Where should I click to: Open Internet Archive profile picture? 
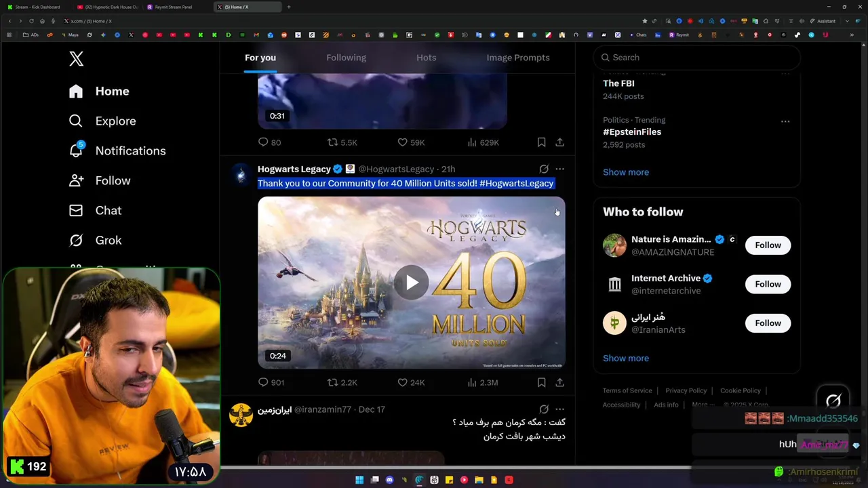coord(614,285)
